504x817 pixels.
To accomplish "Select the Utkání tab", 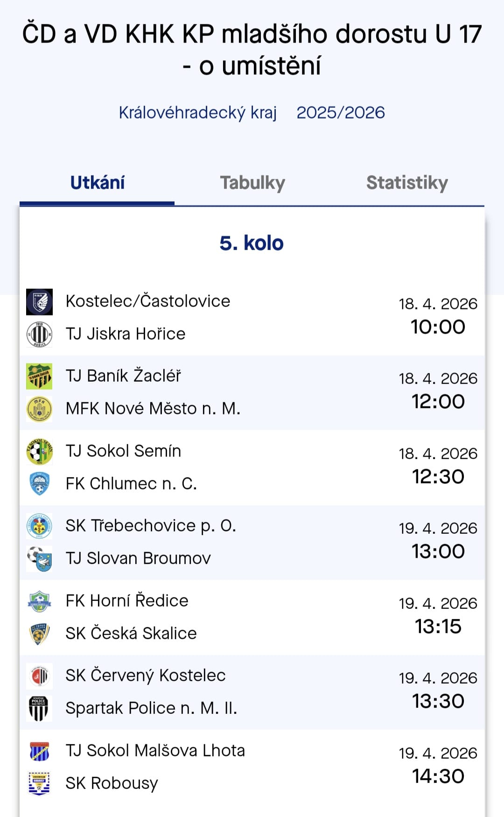I will pos(97,183).
